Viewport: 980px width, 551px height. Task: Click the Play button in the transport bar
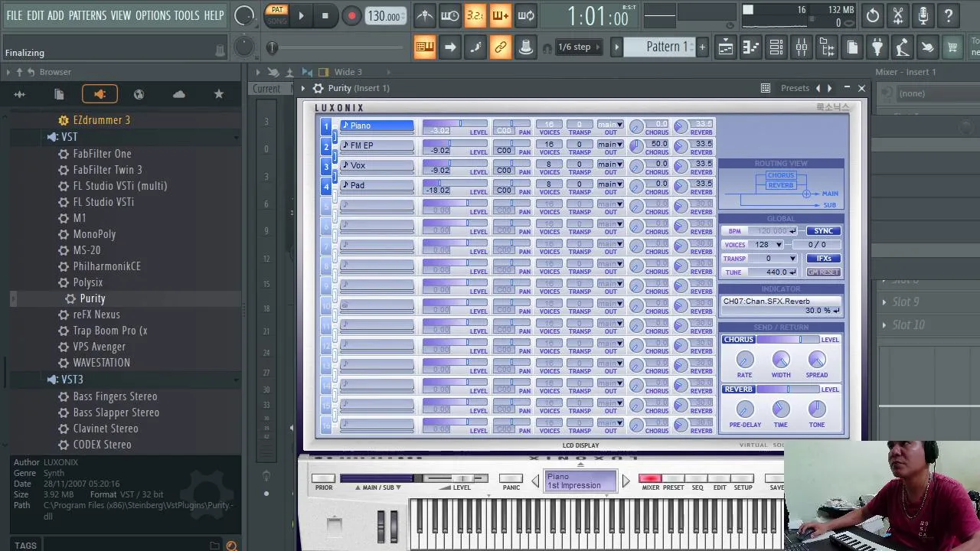coord(301,15)
